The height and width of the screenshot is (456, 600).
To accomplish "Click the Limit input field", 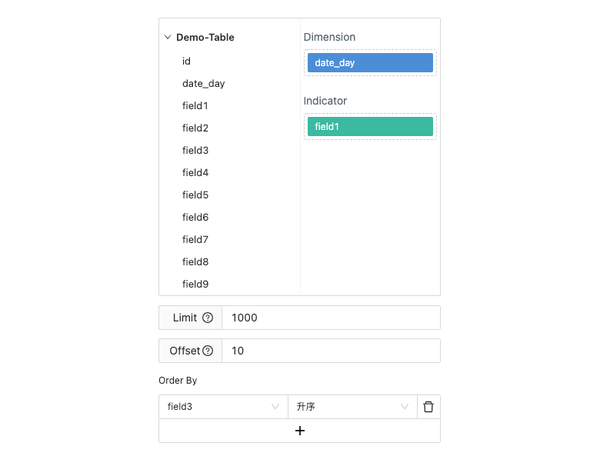I will pos(330,318).
